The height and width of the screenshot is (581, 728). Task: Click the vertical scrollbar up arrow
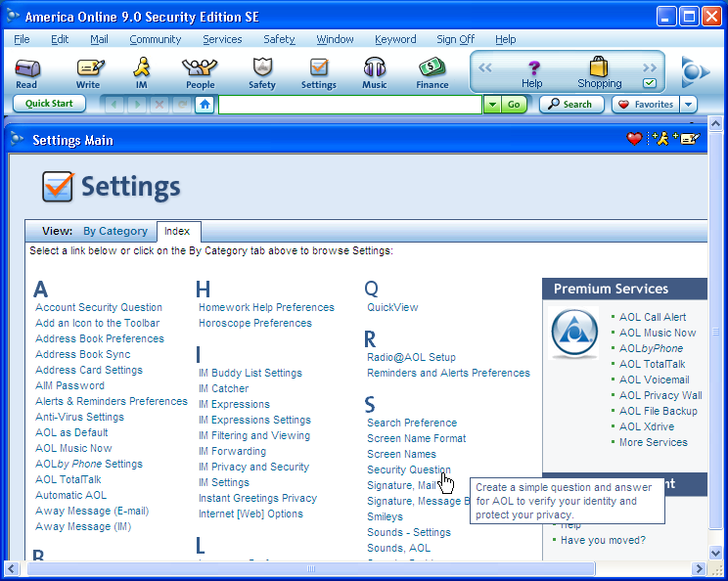point(715,123)
